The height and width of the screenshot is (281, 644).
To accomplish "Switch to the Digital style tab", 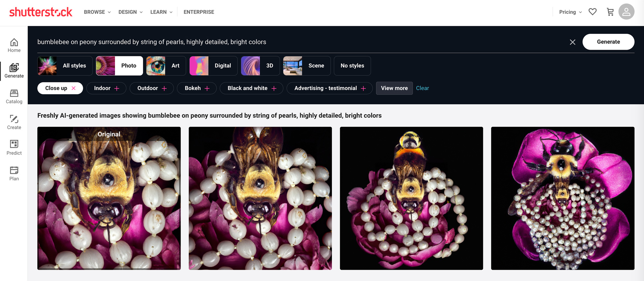I will (x=213, y=66).
